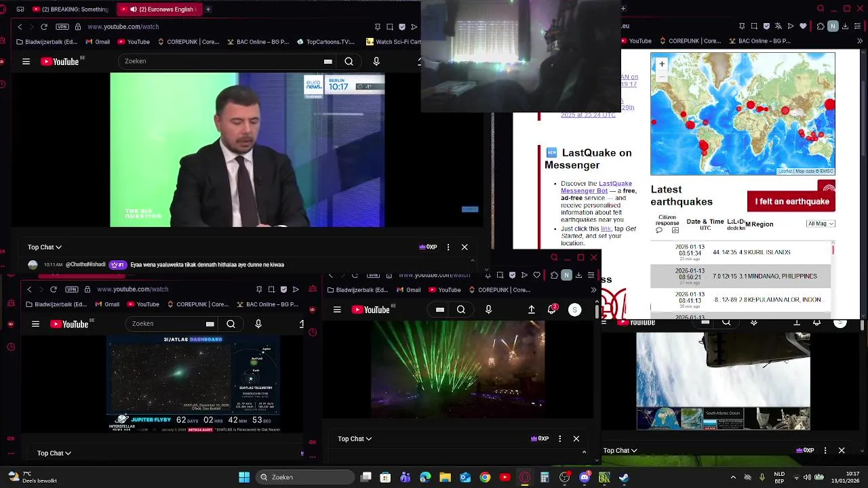868x488 pixels.
Task: Open downloads icon in earthquake browser toolbar
Action: 845,26
